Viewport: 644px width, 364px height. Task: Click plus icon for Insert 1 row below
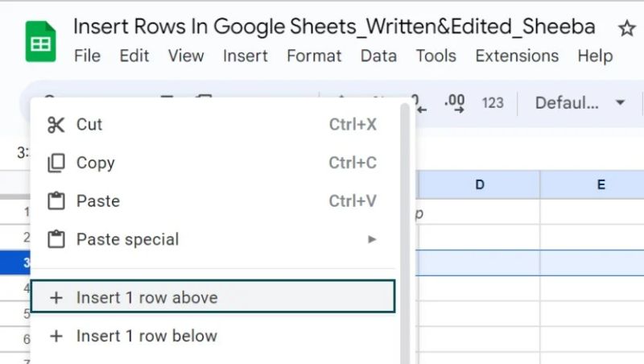click(x=56, y=336)
